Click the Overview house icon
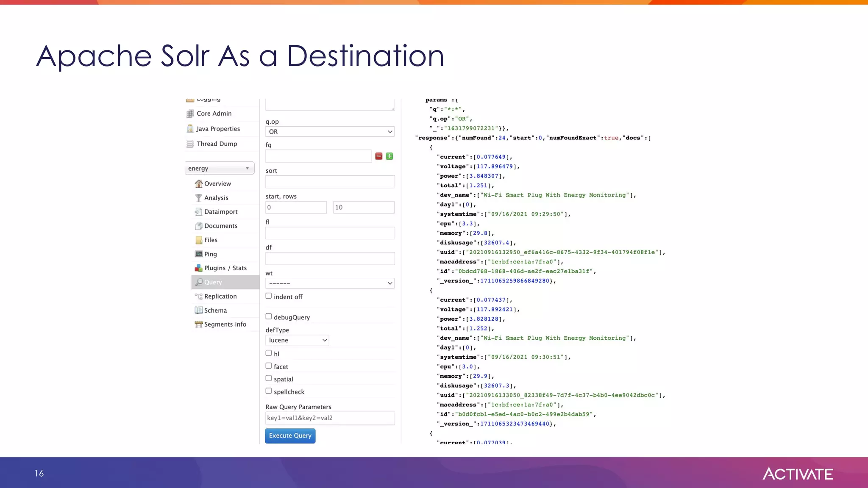 tap(198, 183)
